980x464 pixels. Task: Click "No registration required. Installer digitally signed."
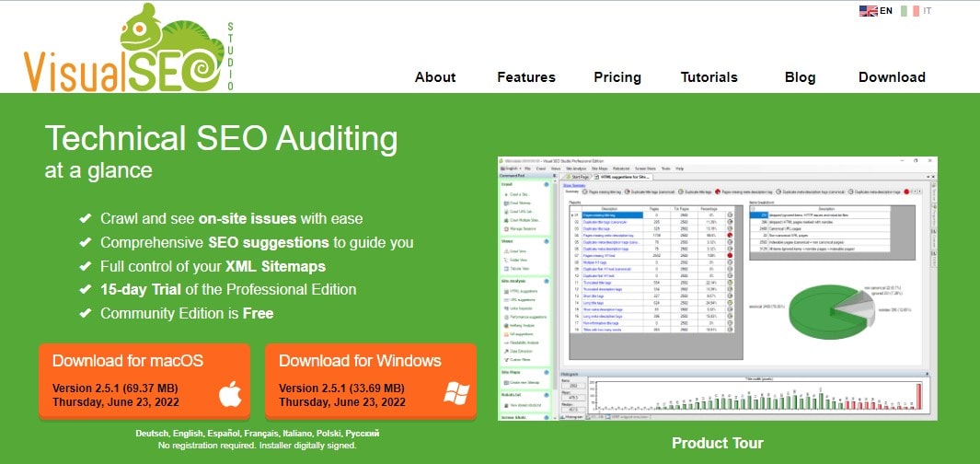[258, 446]
